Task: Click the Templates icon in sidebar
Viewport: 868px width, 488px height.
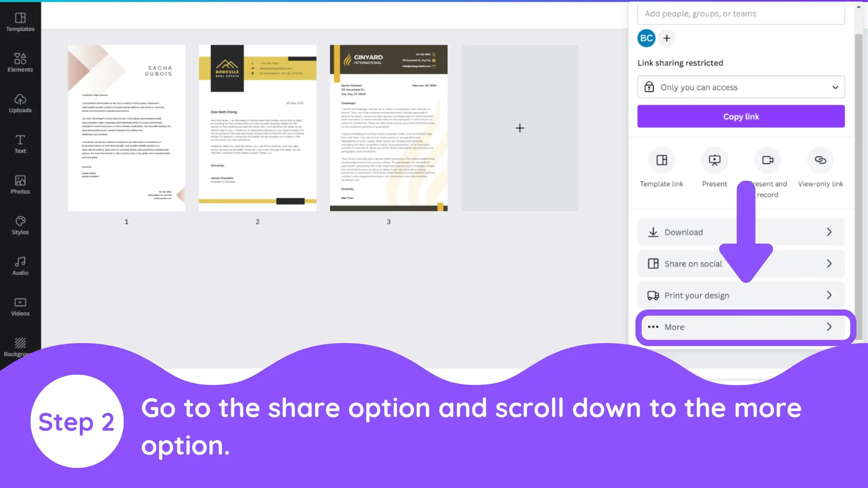Action: point(20,22)
